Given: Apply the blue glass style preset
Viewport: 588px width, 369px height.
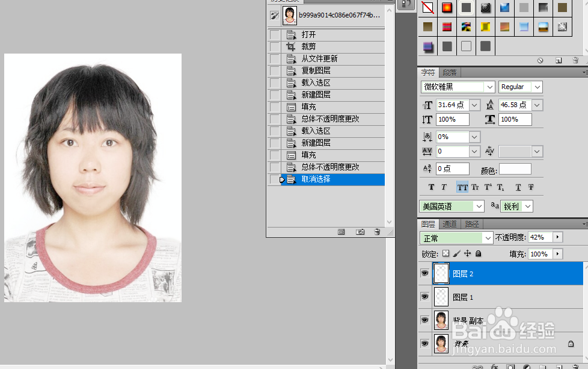Looking at the screenshot, I should [x=505, y=7].
